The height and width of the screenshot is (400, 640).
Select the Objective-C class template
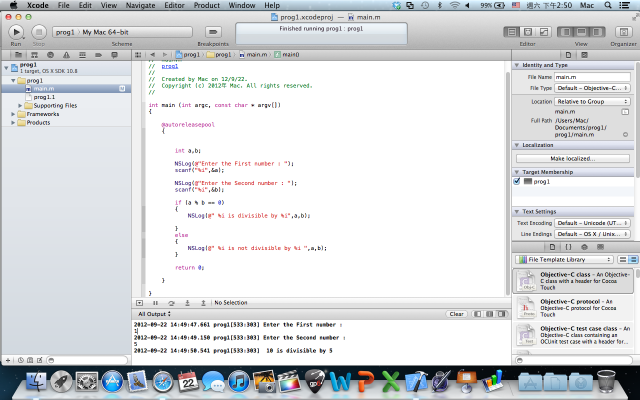pyautogui.click(x=573, y=281)
